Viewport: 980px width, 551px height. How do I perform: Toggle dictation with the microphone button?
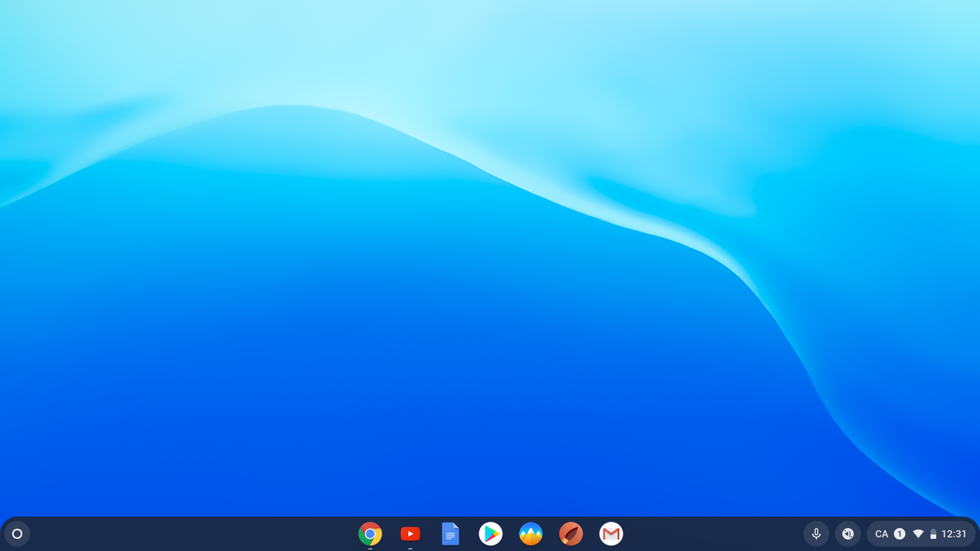(x=816, y=534)
